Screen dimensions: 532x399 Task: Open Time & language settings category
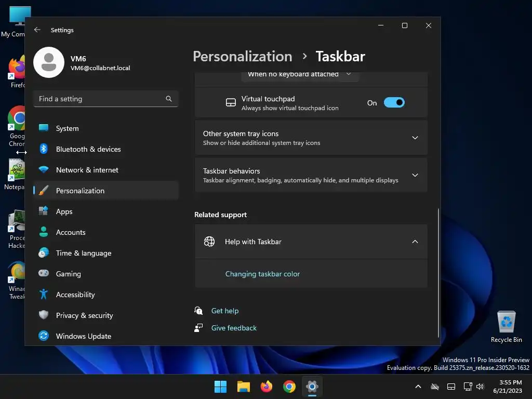tap(106, 253)
